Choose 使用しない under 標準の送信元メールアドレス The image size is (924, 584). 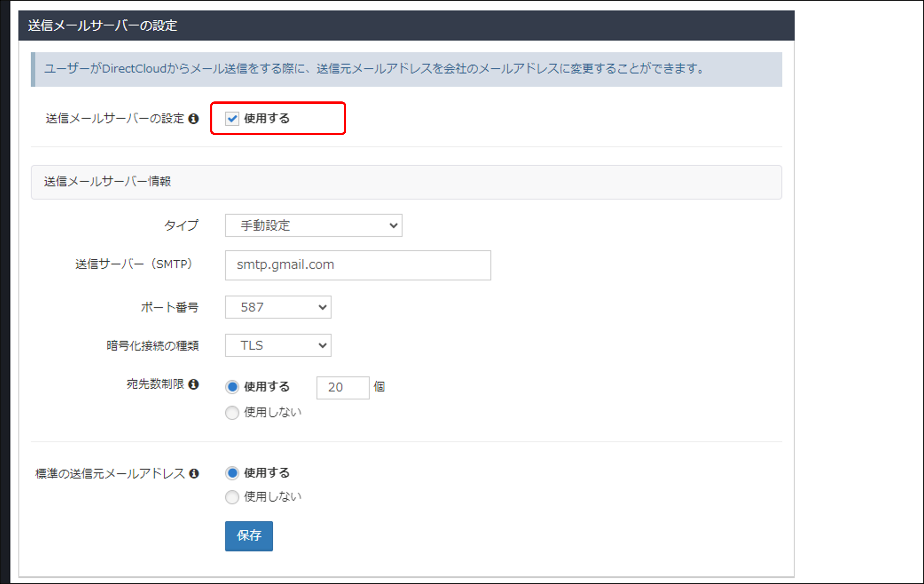coord(232,497)
